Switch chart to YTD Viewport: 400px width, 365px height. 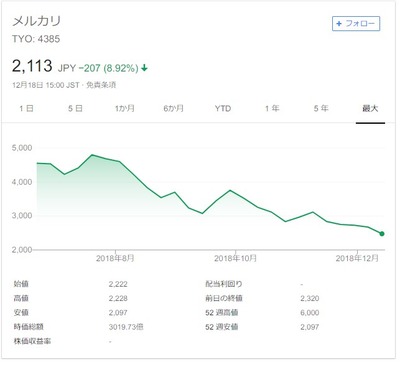point(223,108)
